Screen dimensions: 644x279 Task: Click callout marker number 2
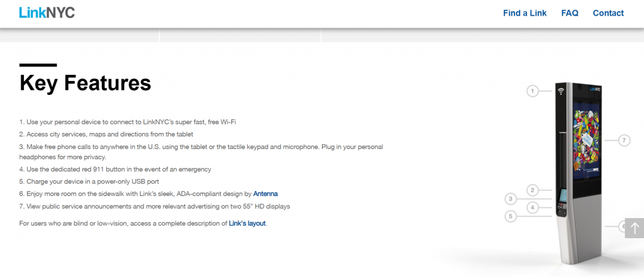pyautogui.click(x=532, y=190)
